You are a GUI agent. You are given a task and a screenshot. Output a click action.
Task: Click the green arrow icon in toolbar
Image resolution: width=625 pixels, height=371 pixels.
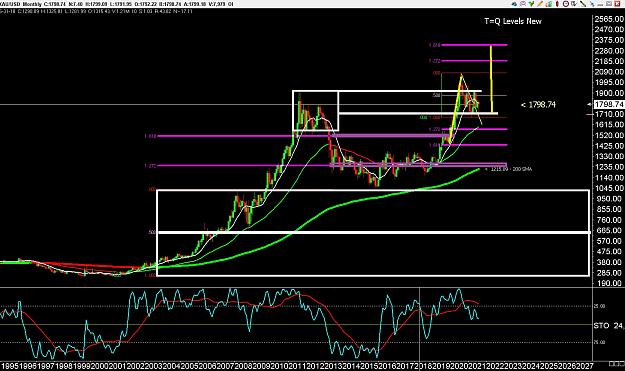click(x=531, y=4)
